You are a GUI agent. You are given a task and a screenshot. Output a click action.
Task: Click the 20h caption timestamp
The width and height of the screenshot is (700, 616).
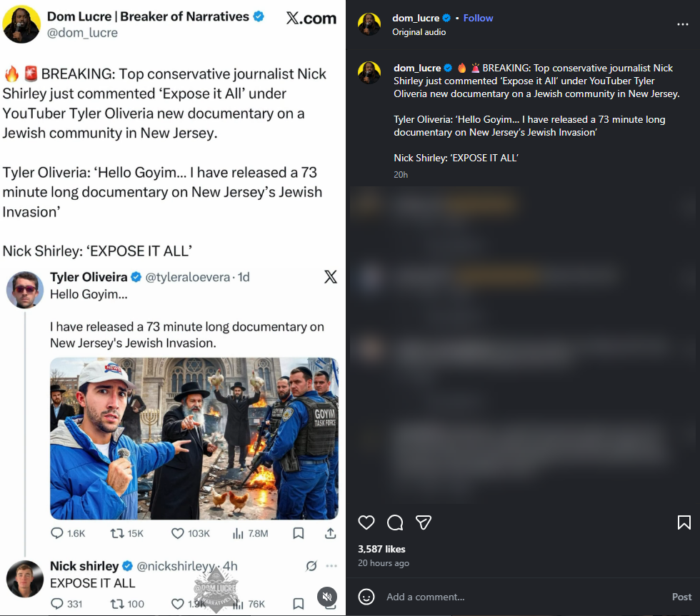click(401, 174)
